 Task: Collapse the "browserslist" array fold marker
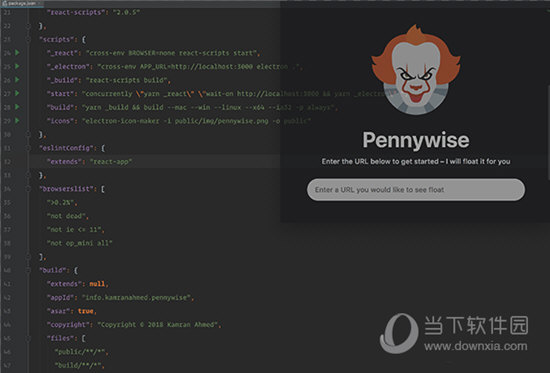click(28, 189)
